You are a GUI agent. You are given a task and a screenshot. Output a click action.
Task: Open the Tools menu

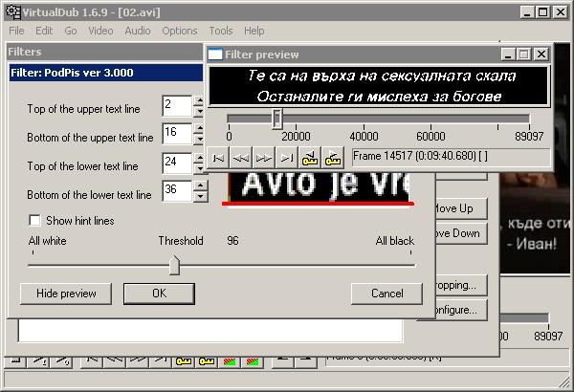(221, 31)
